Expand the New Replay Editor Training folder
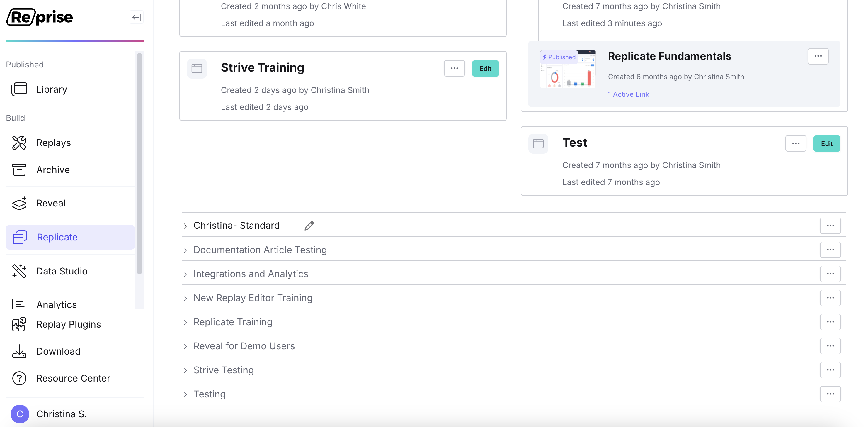Image resolution: width=868 pixels, height=427 pixels. pos(185,298)
